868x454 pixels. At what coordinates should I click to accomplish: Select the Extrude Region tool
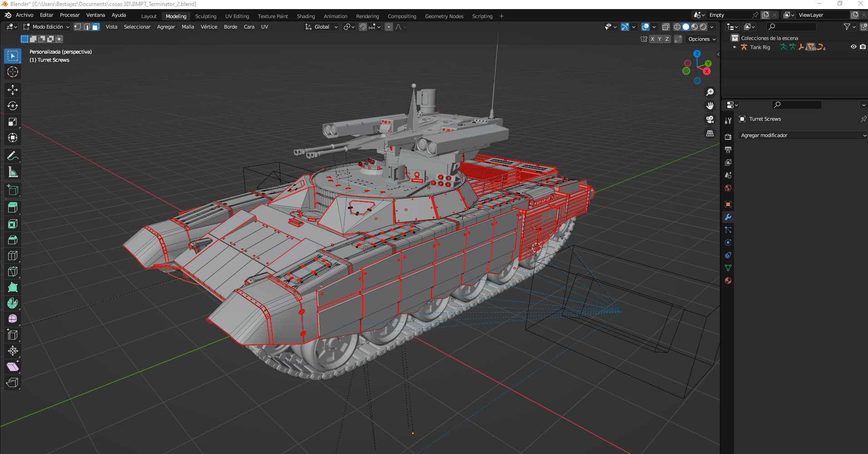coord(13,208)
